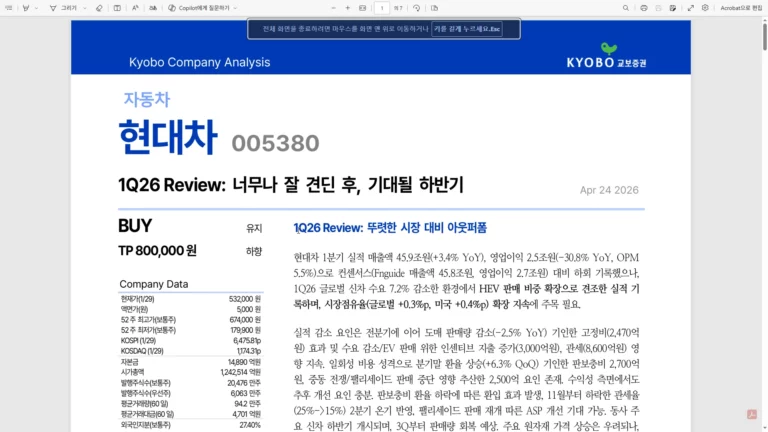Image resolution: width=768 pixels, height=432 pixels.
Task: Rotate the PDF page icon
Action: 416,8
